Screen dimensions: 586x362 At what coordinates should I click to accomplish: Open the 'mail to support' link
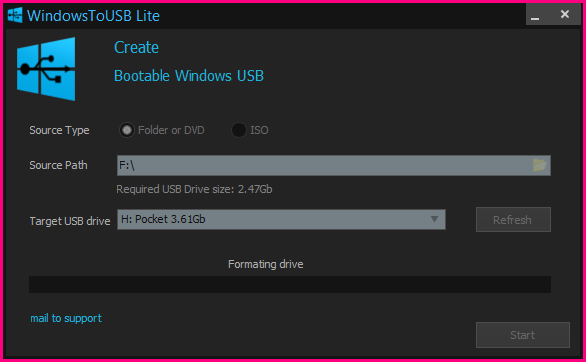point(66,318)
